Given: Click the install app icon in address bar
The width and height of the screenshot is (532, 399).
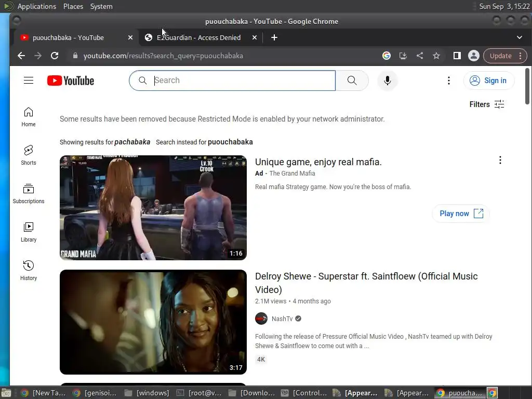Looking at the screenshot, I should (403, 56).
